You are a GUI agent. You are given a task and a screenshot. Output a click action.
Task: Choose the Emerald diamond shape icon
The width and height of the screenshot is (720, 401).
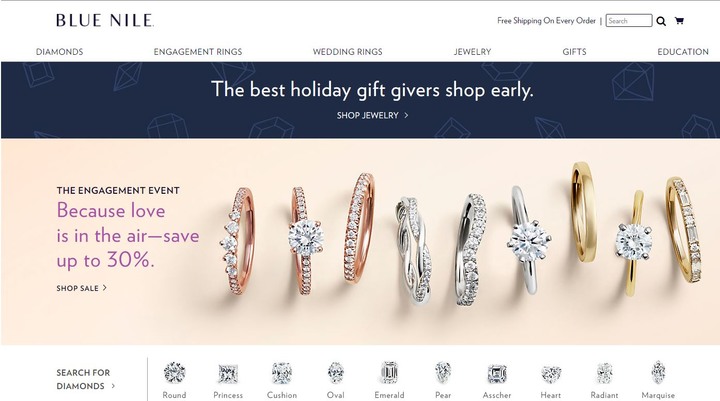[389, 372]
